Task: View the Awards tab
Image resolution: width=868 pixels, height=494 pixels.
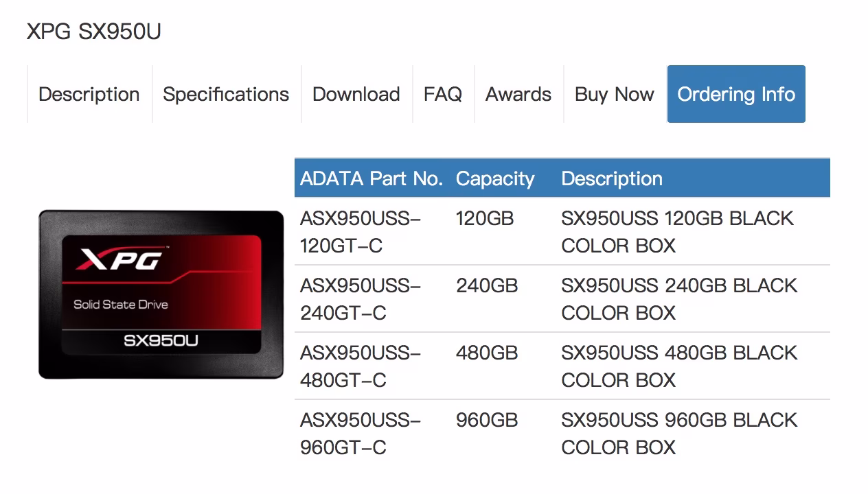Action: 518,94
